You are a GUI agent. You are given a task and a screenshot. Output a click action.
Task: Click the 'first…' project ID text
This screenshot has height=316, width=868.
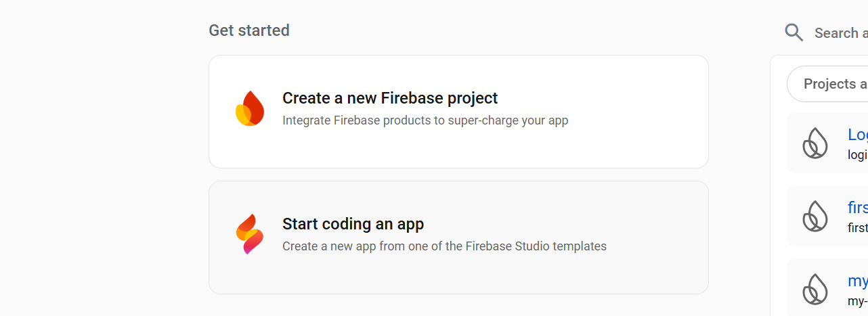pyautogui.click(x=857, y=227)
